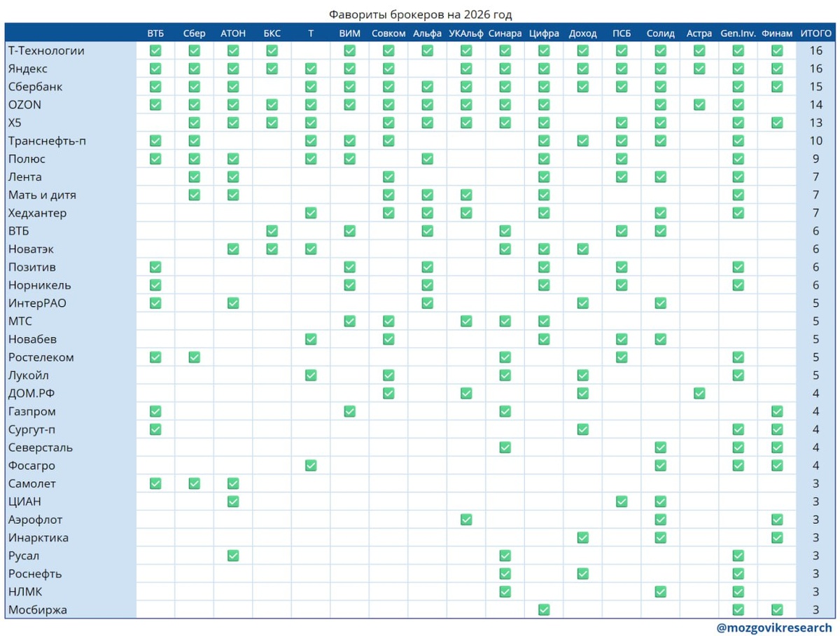
Task: Click the Хедхантер checkmark under Т column
Action: click(311, 213)
